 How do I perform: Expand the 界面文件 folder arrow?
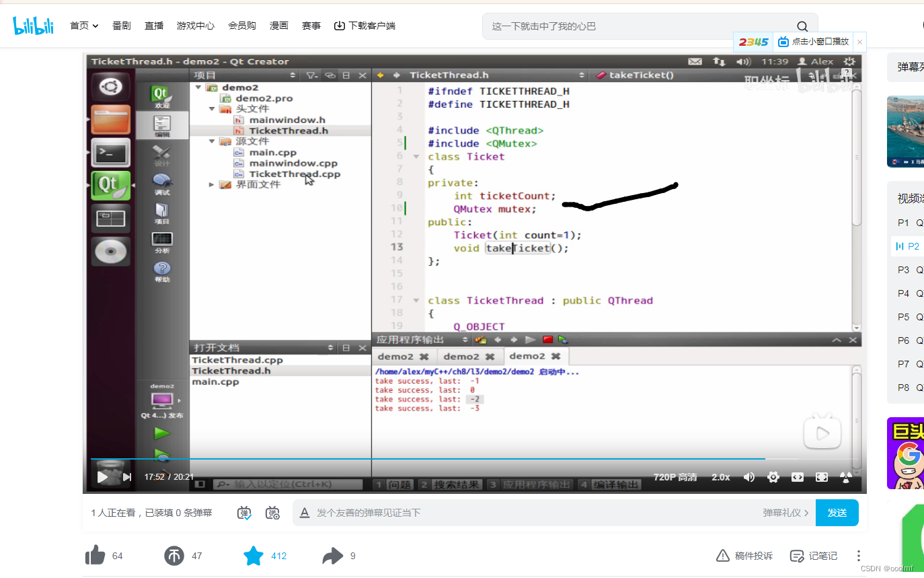click(x=211, y=184)
